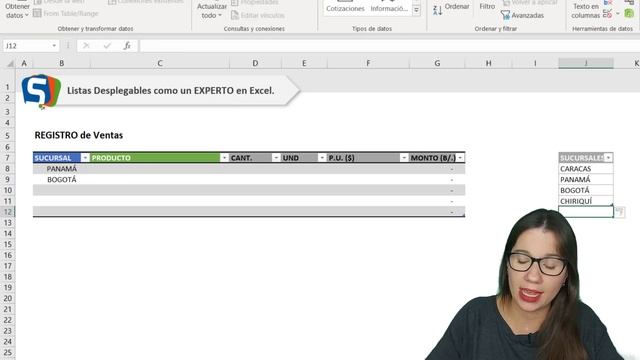Screen dimensions: 640x360
Task: Click the REGISTRO de Ventas title cell
Action: (79, 135)
